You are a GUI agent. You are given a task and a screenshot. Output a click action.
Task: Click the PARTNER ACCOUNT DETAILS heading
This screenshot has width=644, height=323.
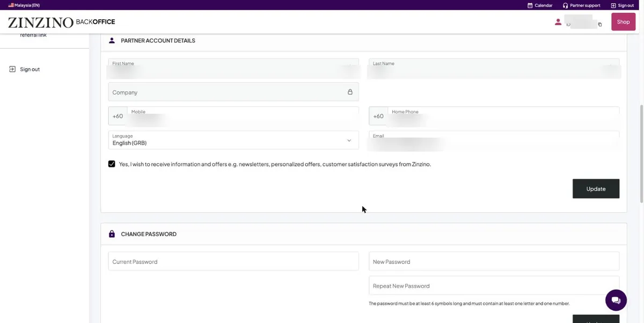pyautogui.click(x=158, y=40)
